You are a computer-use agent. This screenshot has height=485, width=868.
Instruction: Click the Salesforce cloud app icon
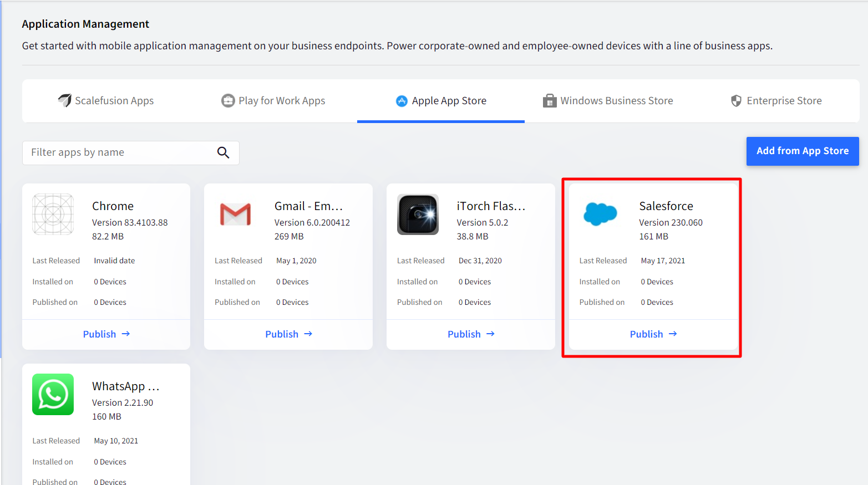point(600,214)
